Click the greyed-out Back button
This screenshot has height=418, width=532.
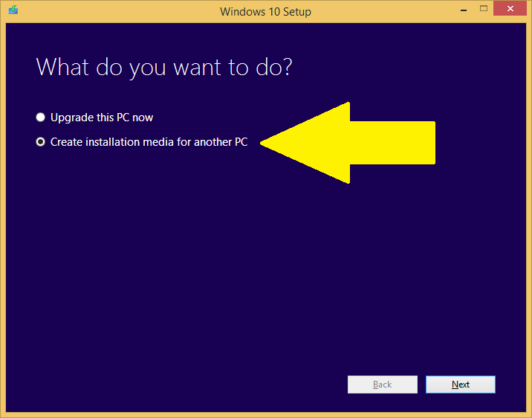[382, 385]
